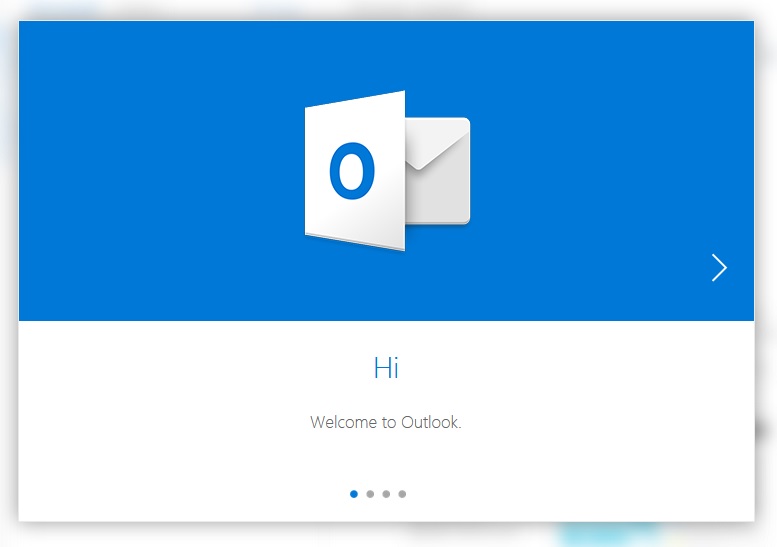Click the word "Outlook" in welcome text
777x547 pixels.
tap(430, 422)
